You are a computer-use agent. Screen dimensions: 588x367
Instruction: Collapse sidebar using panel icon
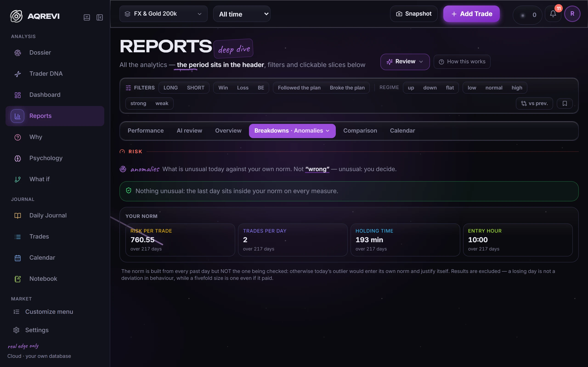[100, 17]
